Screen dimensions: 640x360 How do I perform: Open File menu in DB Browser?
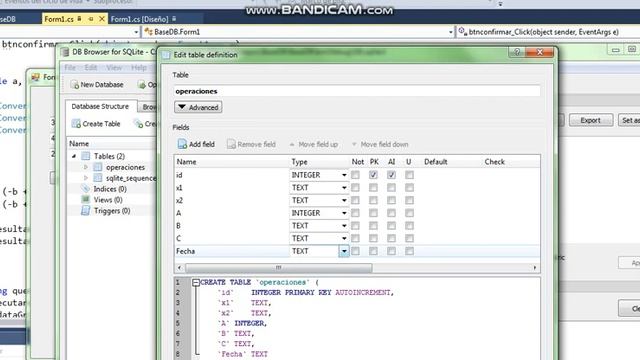[x=70, y=68]
